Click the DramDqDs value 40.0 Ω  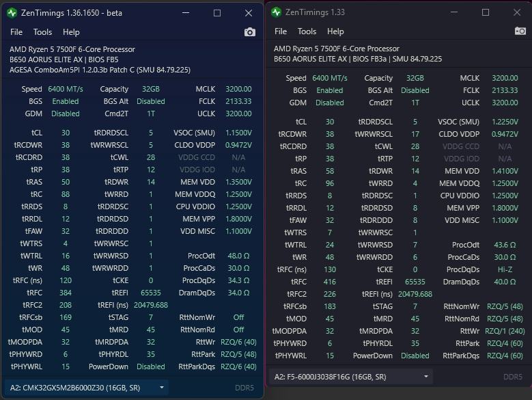coord(505,282)
